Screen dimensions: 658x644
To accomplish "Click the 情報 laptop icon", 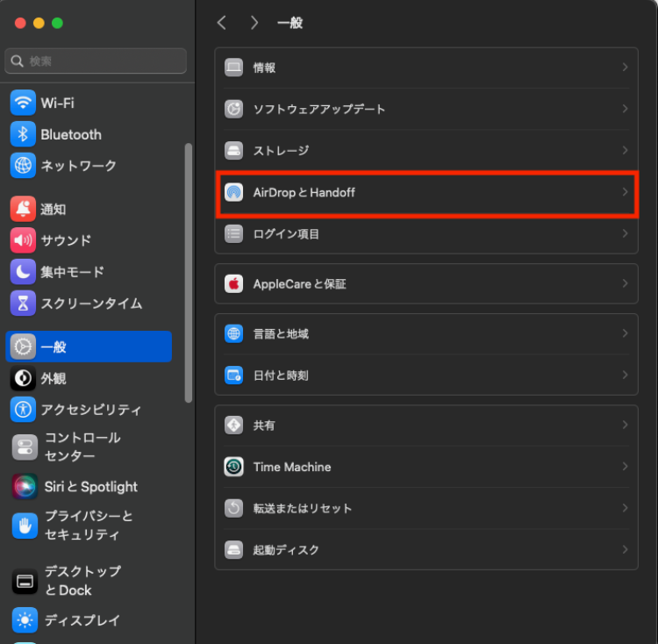I will point(233,68).
